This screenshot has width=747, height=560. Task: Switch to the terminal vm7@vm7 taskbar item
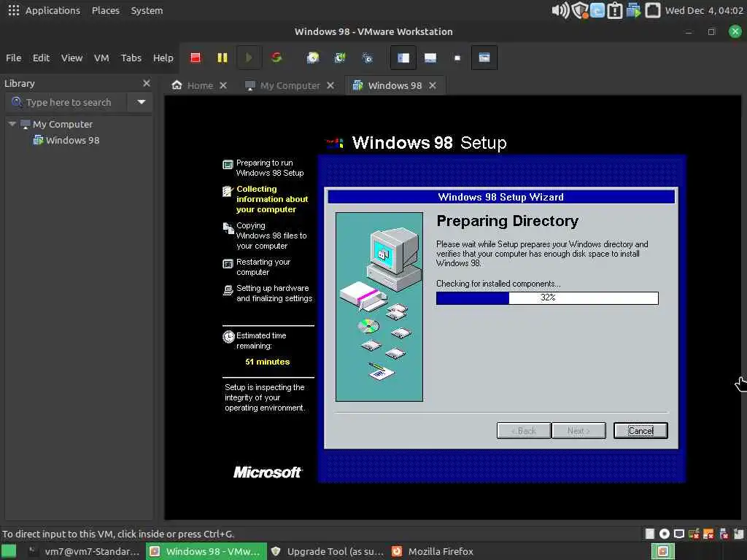tap(83, 551)
